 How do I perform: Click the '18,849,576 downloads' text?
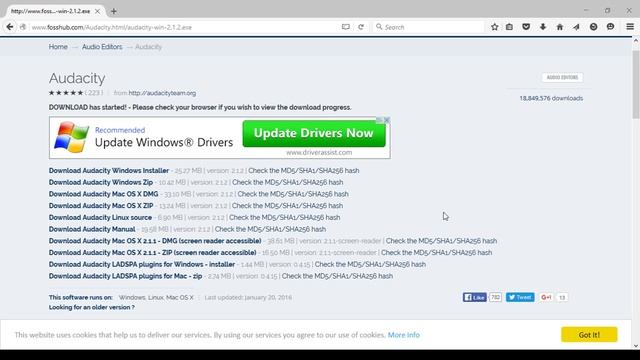point(551,98)
